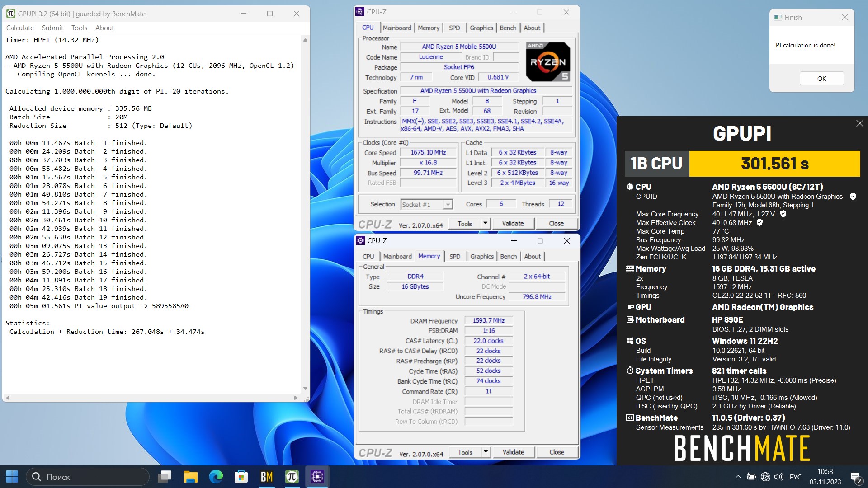Image resolution: width=868 pixels, height=488 pixels.
Task: Switch to Memory tab in upper CPU-Z
Action: tap(429, 28)
